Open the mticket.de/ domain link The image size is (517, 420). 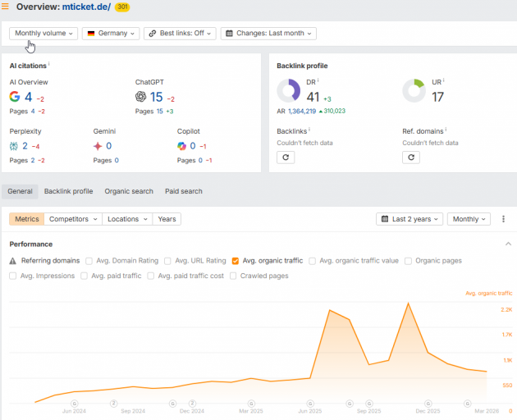coord(86,7)
